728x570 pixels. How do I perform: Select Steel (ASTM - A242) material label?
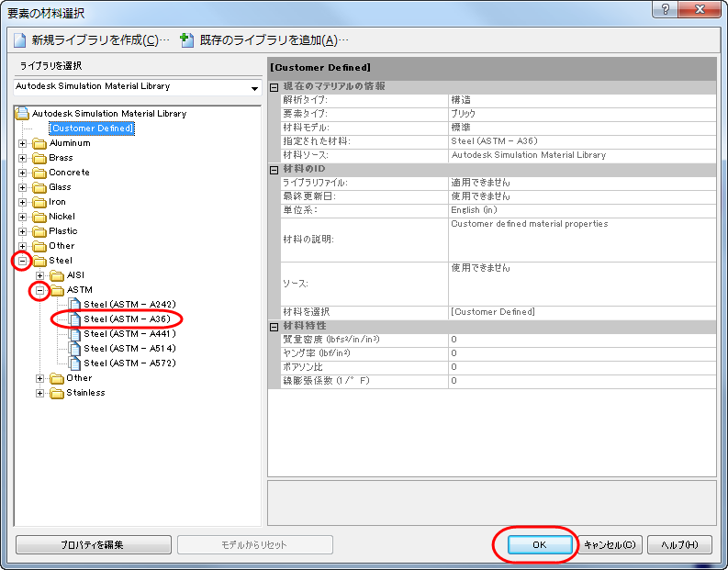[x=129, y=305]
